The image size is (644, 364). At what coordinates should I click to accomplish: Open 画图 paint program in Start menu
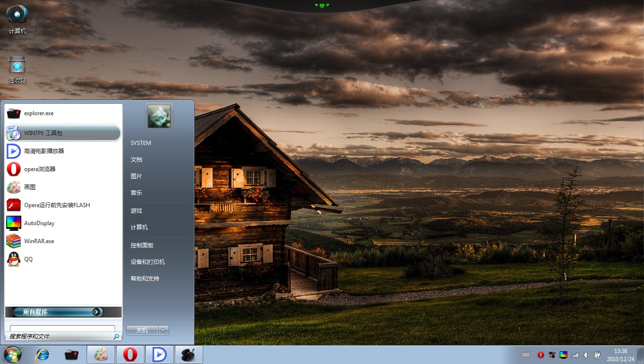coord(63,187)
